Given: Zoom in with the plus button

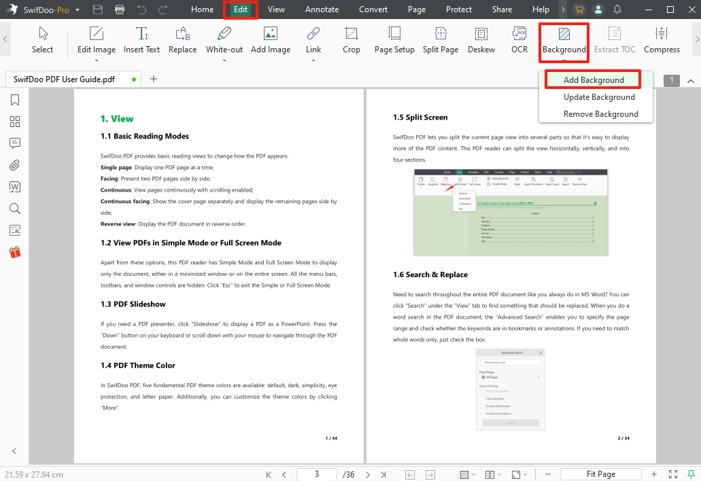Looking at the screenshot, I should click(654, 474).
